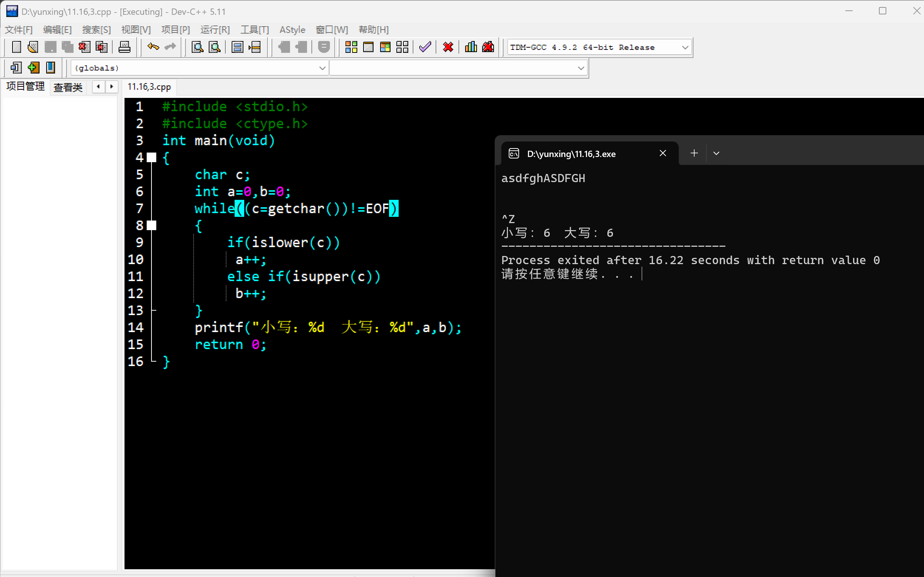Open the 运行[R] menu

point(215,30)
